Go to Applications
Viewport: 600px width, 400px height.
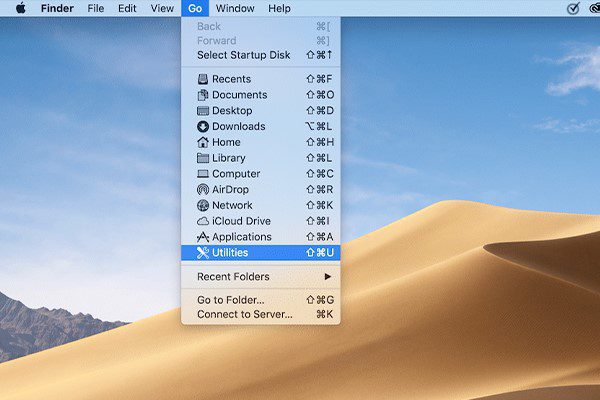(x=261, y=237)
